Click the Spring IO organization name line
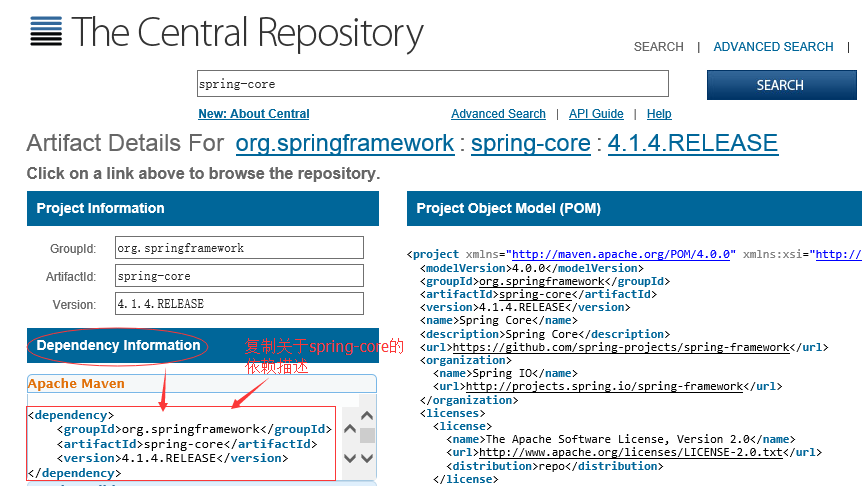 coord(505,373)
